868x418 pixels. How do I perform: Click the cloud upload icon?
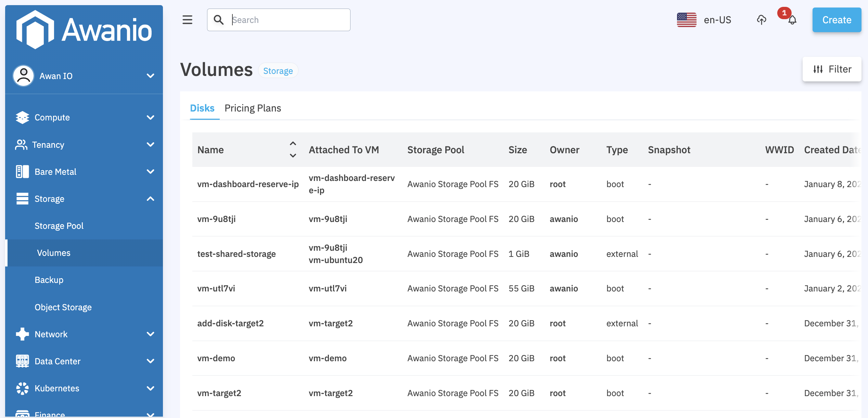point(761,20)
